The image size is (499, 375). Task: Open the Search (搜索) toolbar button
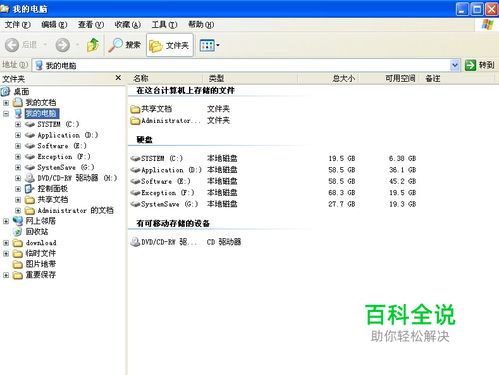[x=125, y=45]
